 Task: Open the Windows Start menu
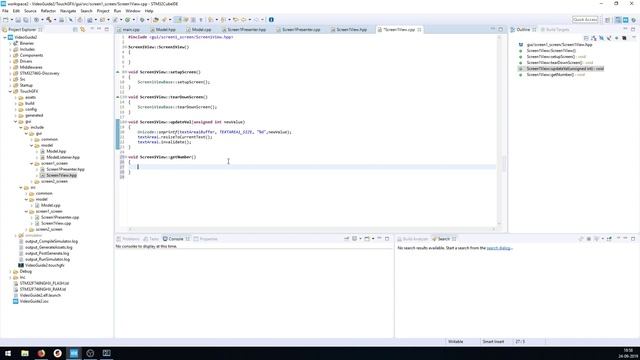[8, 353]
